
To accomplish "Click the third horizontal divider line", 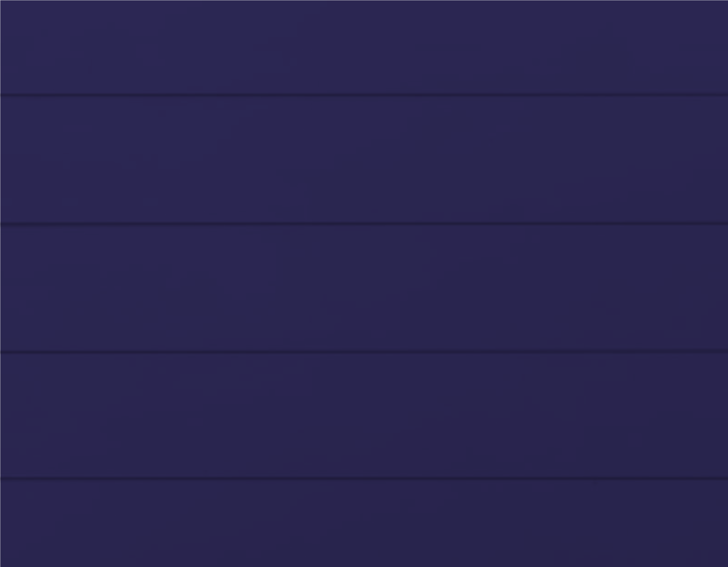I will pyautogui.click(x=364, y=351).
